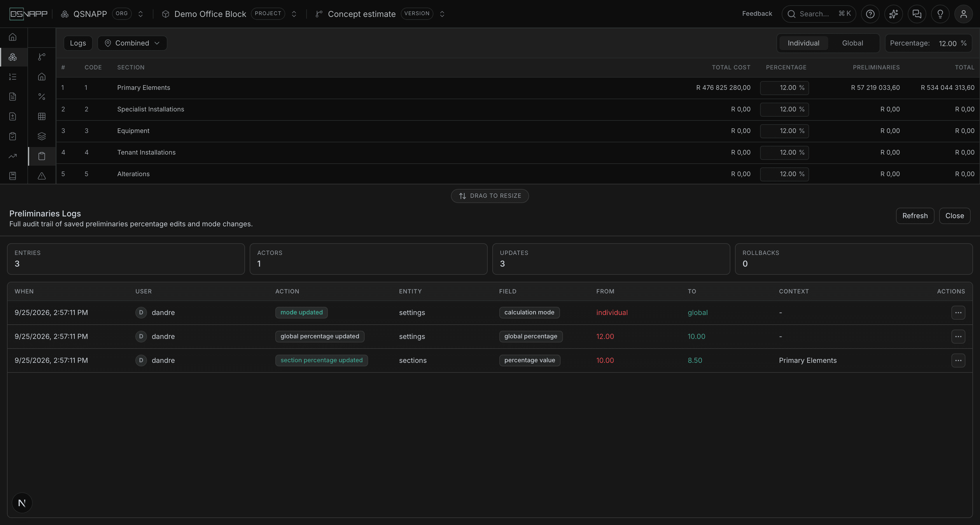Open the numbered list icon in sidebar
Viewport: 980px width, 525px height.
coord(13,77)
